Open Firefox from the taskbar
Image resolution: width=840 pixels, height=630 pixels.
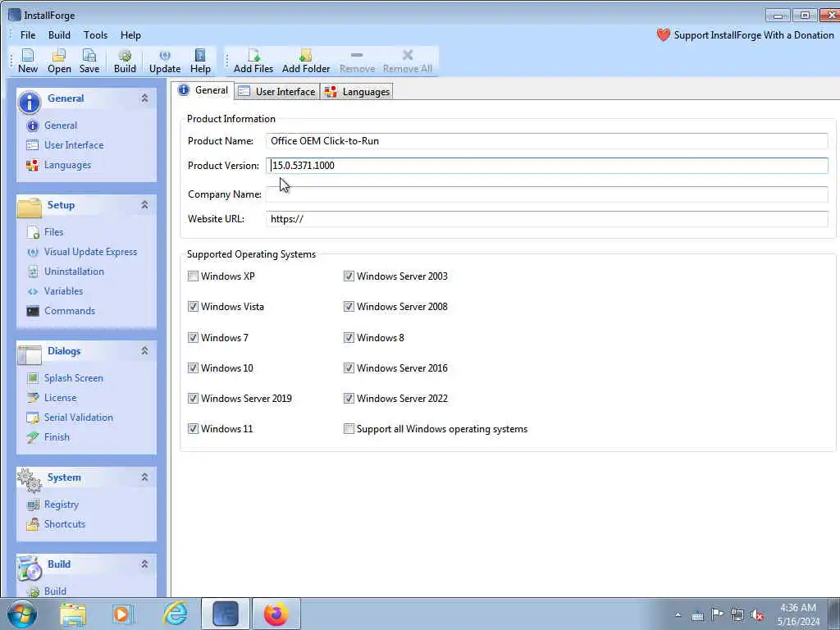pos(276,614)
